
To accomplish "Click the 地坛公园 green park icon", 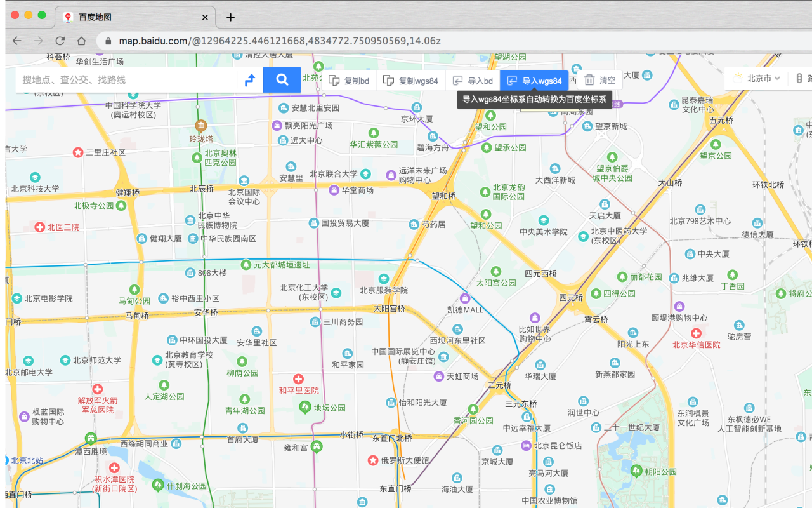I will click(x=306, y=408).
